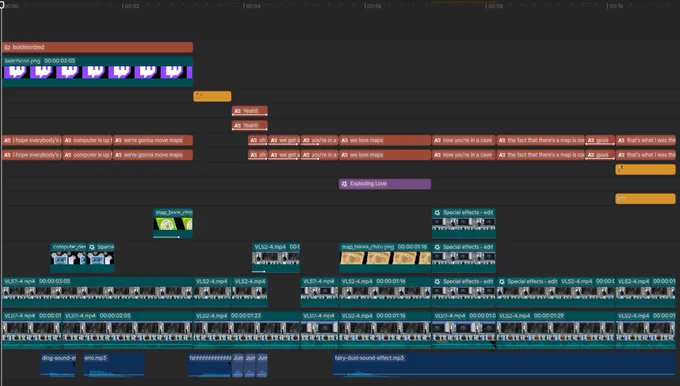Select upper-row "I hope everybody's" caption clip
The width and height of the screenshot is (680, 386).
coord(32,141)
